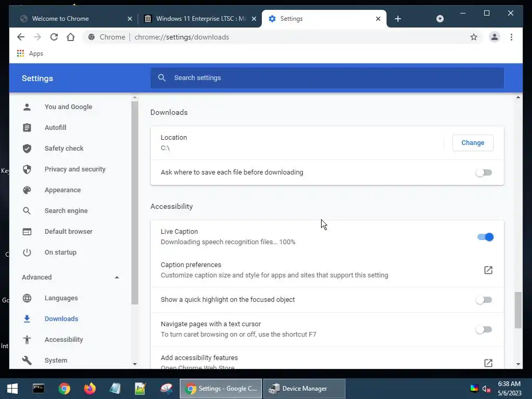532x399 pixels.
Task: Open the tab search dropdown arrow
Action: tap(440, 19)
